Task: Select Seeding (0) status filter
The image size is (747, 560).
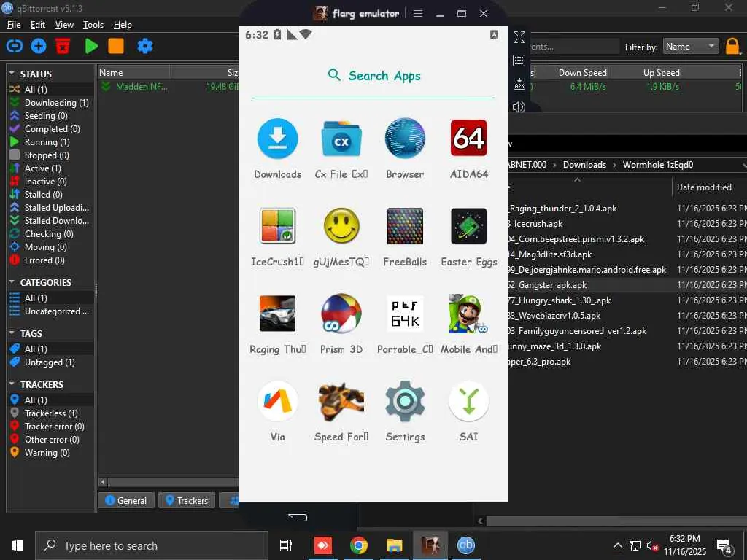Action: point(50,116)
